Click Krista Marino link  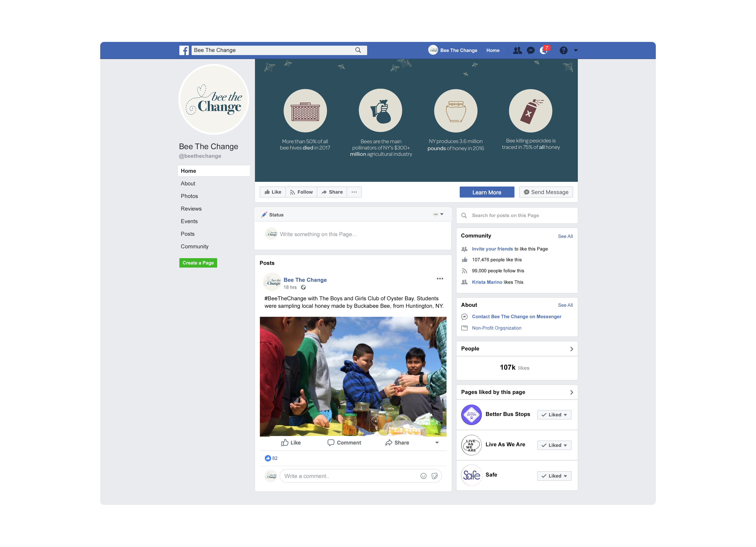coord(487,282)
